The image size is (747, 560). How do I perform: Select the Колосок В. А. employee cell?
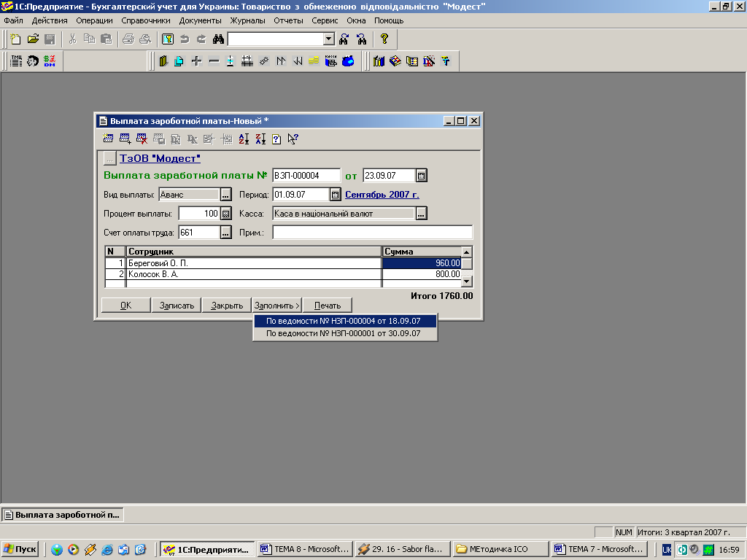tap(254, 274)
